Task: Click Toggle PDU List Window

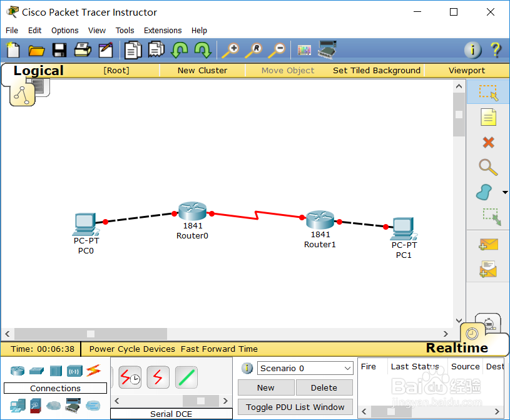Action: click(x=295, y=407)
